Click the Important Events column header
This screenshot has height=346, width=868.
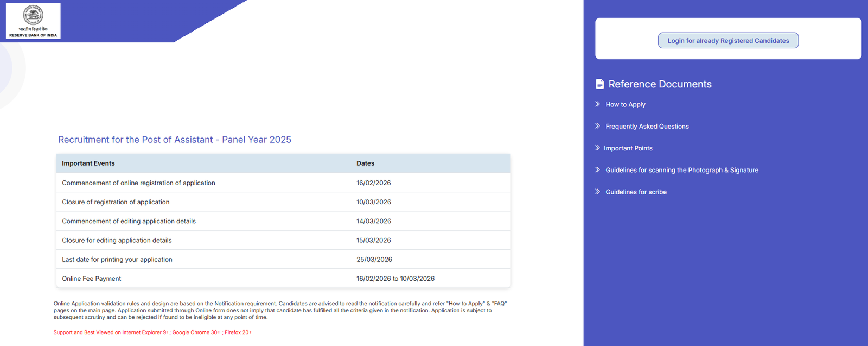[88, 163]
